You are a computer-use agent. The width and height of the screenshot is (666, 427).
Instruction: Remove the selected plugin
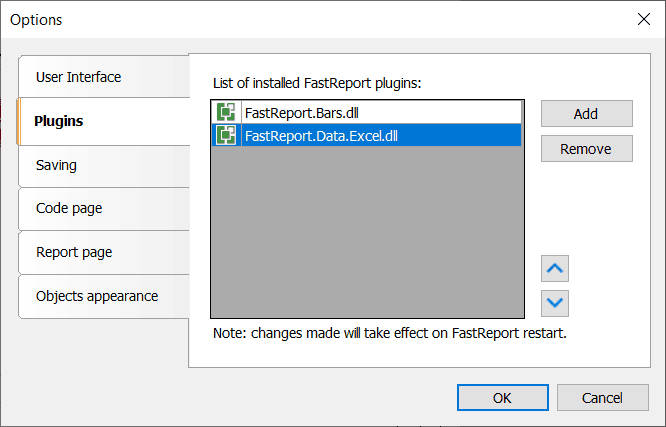tap(587, 149)
